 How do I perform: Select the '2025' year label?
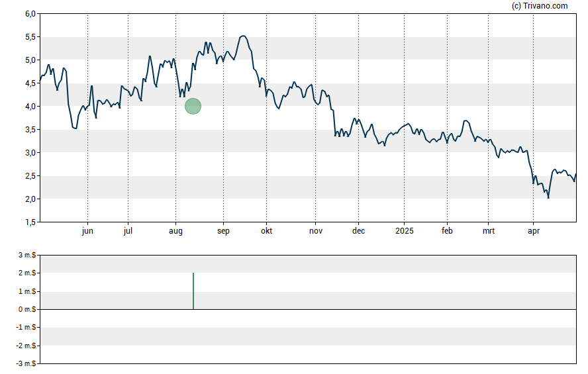(x=404, y=230)
